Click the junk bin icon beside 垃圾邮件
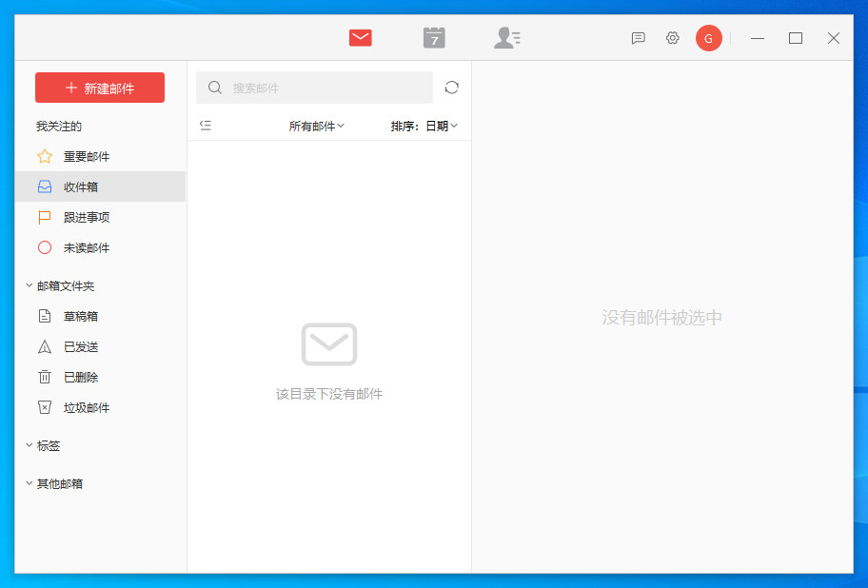This screenshot has width=868, height=588. coord(45,407)
